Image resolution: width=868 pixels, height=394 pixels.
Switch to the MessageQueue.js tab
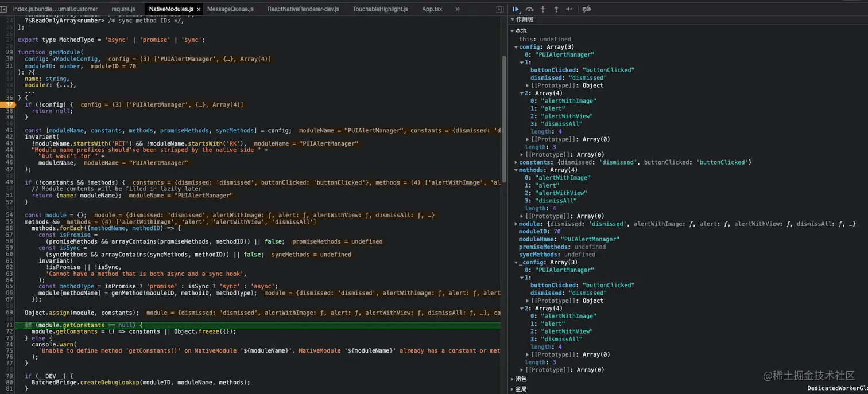pyautogui.click(x=230, y=9)
